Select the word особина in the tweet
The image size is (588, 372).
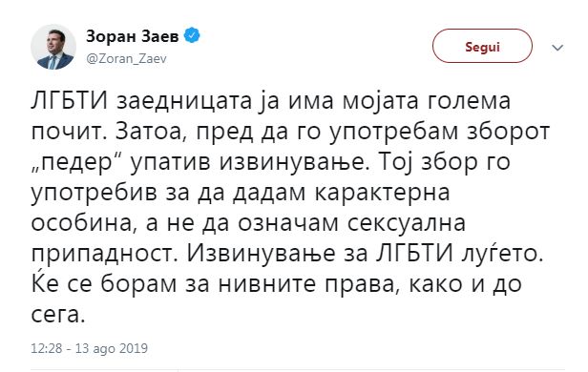tap(83, 224)
